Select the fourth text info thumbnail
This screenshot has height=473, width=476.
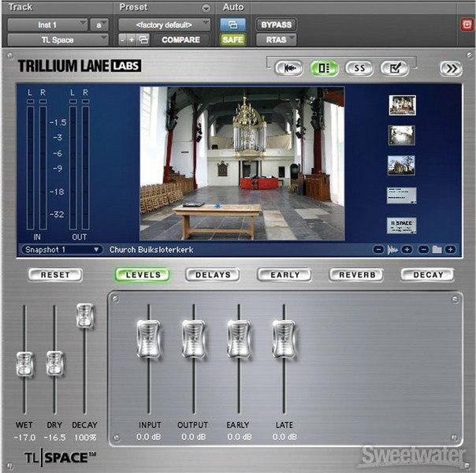401,196
